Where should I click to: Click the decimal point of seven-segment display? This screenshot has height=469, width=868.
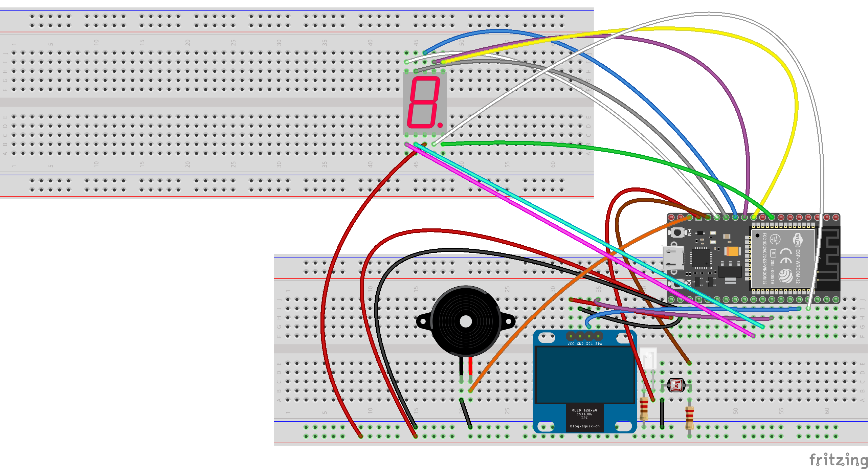click(x=440, y=125)
